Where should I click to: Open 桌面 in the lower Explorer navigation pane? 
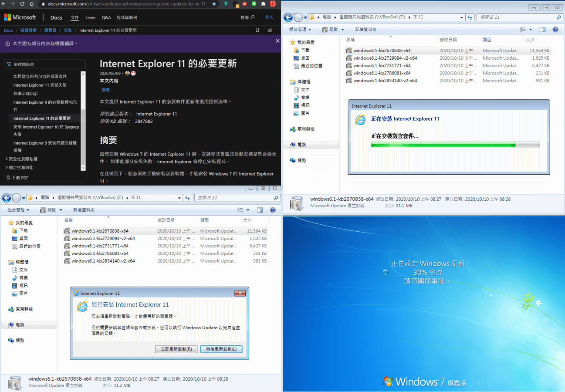click(x=20, y=238)
